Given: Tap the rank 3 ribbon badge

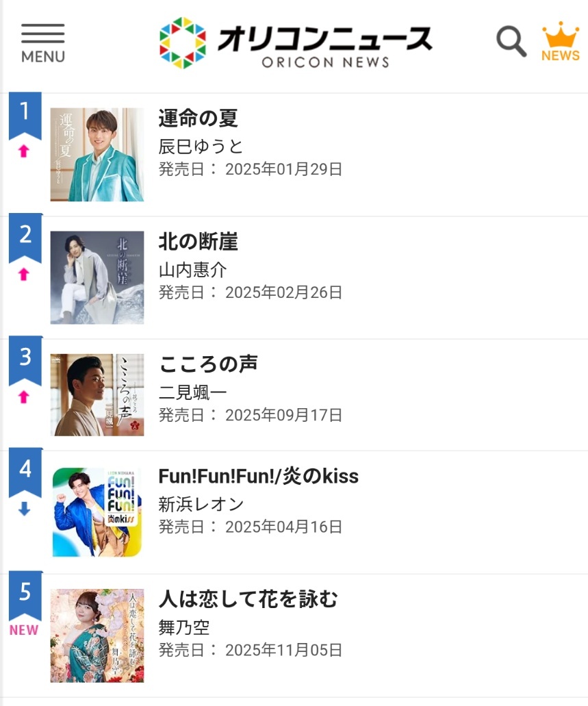Looking at the screenshot, I should (x=25, y=359).
